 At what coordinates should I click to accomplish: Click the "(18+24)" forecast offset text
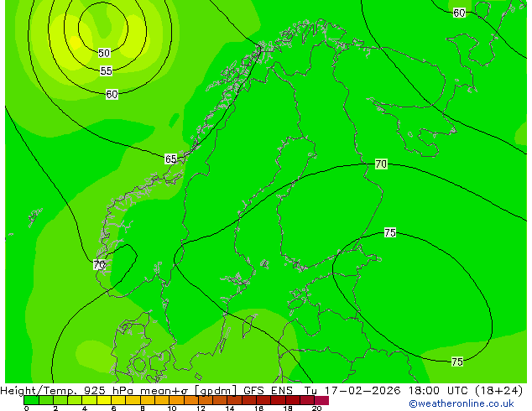(499, 391)
